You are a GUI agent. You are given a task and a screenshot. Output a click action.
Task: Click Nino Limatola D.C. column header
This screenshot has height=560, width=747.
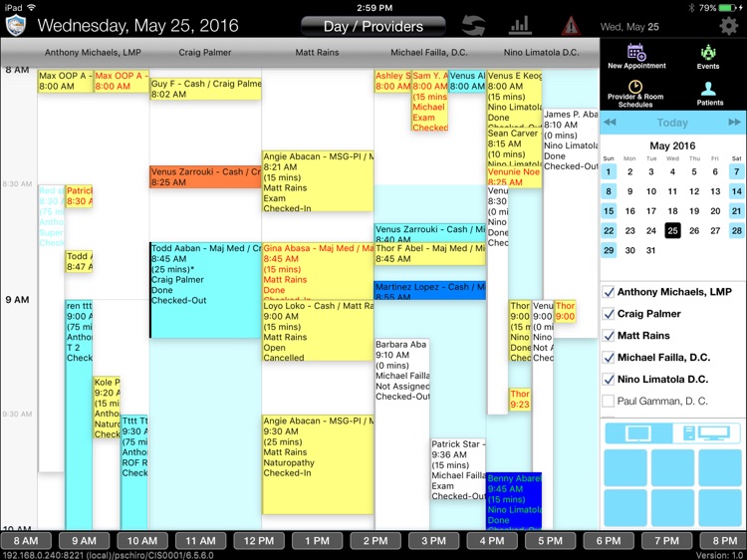click(541, 53)
